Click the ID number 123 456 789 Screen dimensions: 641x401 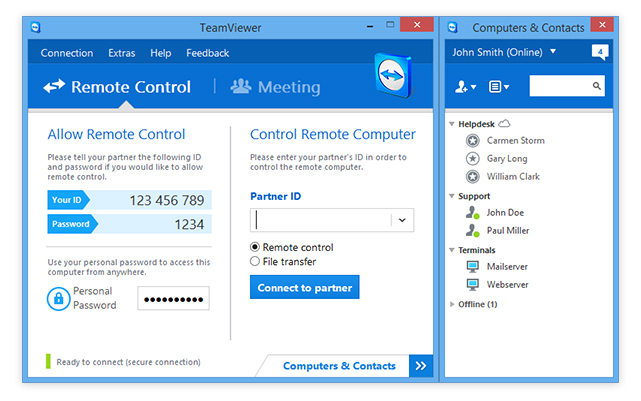167,200
